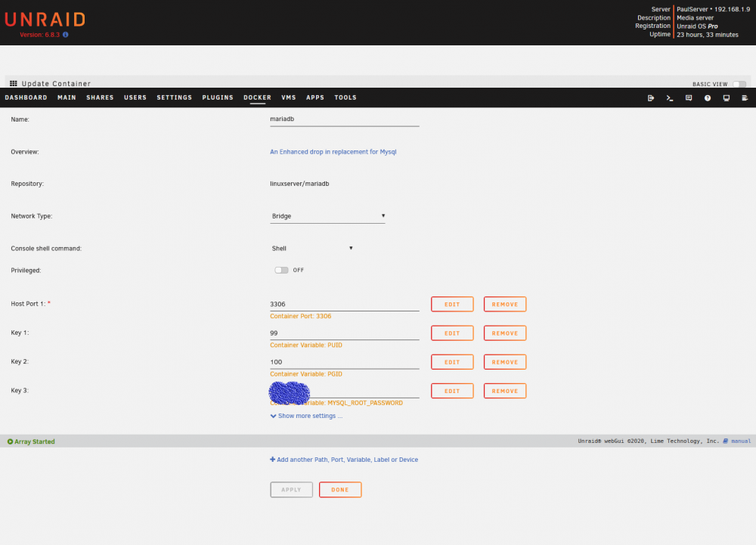Image resolution: width=756 pixels, height=545 pixels.
Task: Open the manual link in the footer
Action: (741, 441)
